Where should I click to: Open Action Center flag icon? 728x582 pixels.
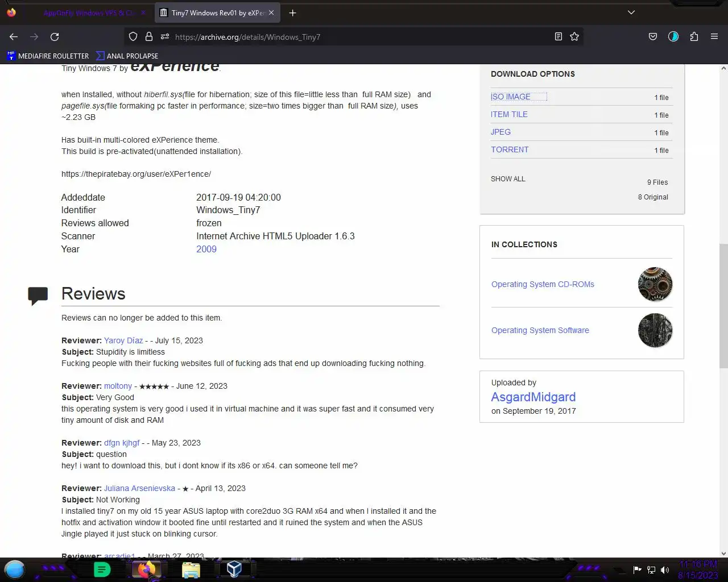point(637,569)
